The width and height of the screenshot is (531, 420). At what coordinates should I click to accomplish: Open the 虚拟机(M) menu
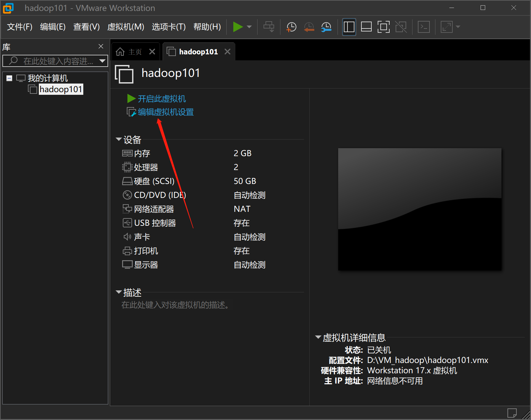pos(126,27)
